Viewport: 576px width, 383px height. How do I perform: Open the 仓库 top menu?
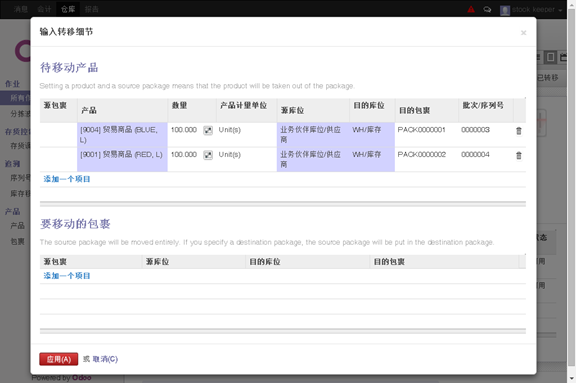click(x=68, y=9)
